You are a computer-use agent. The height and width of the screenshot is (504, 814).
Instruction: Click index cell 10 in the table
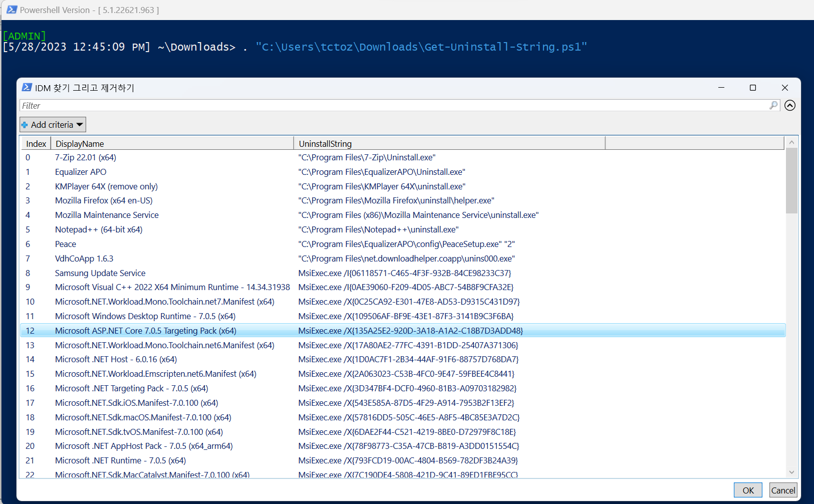point(30,302)
